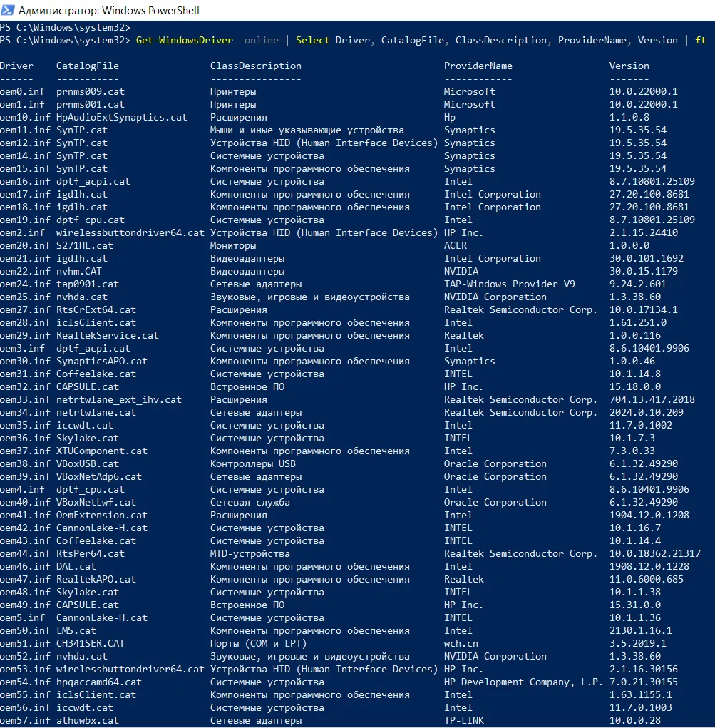Click 'VBoxNetAdp6.cat' catalog file

[99, 477]
